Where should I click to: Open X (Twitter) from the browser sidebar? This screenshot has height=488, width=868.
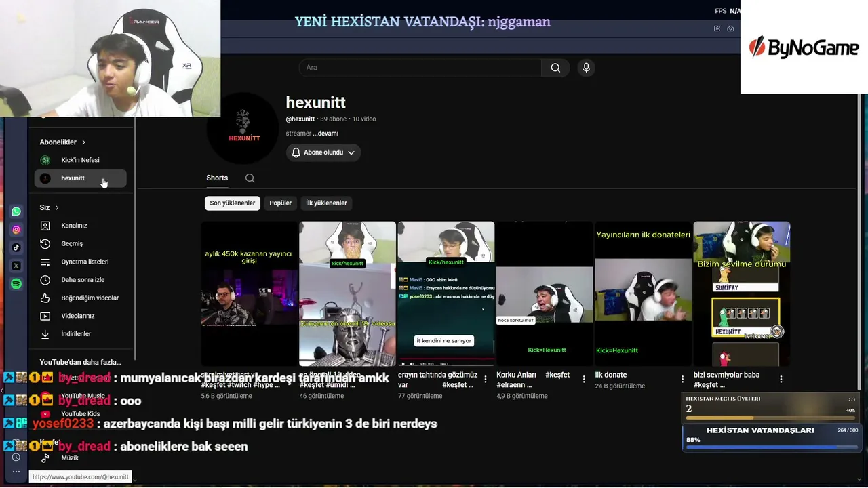(16, 266)
